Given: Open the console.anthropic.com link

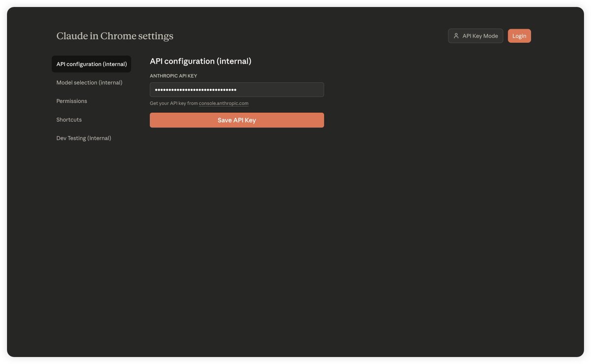Looking at the screenshot, I should pos(224,103).
